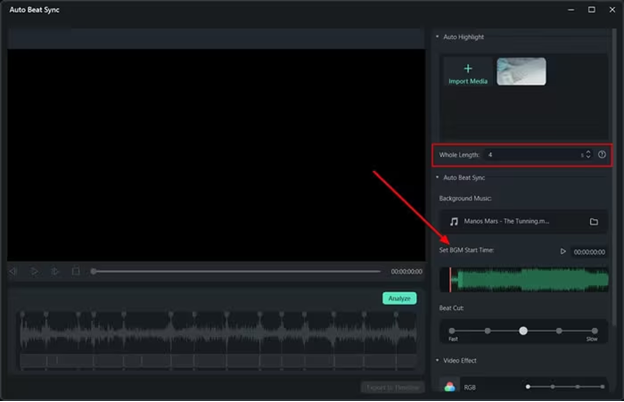Close the Auto Beat Sync window
Viewport: 624px width, 402px height.
tap(612, 10)
